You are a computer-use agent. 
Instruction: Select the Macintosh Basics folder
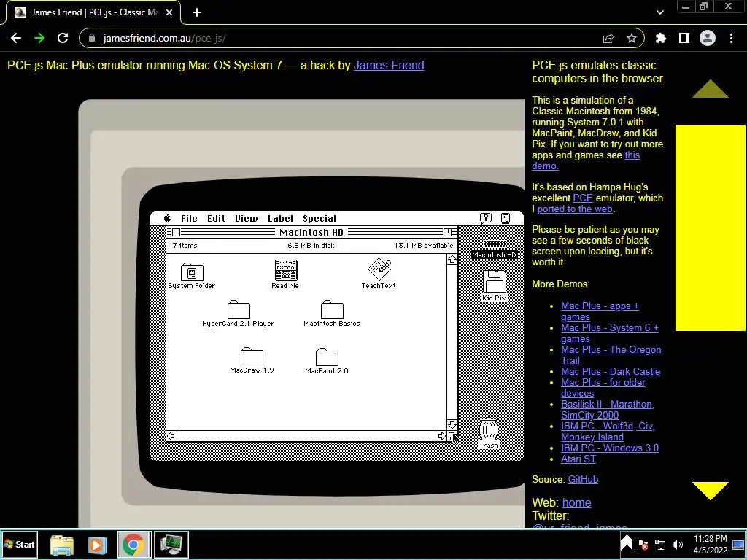332,309
